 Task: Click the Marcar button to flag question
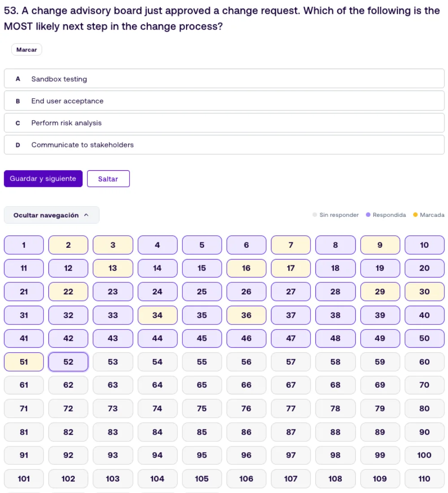26,50
